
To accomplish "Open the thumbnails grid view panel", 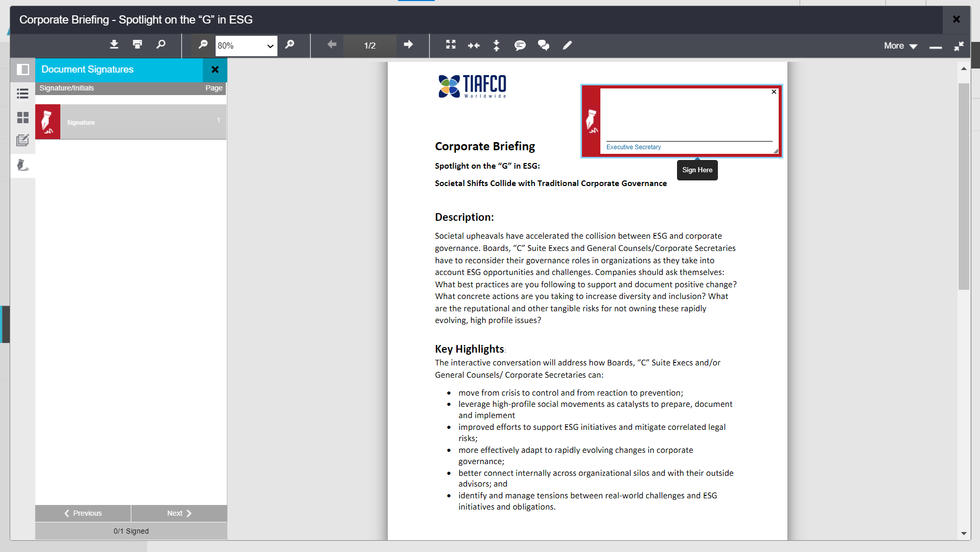I will pos(22,118).
